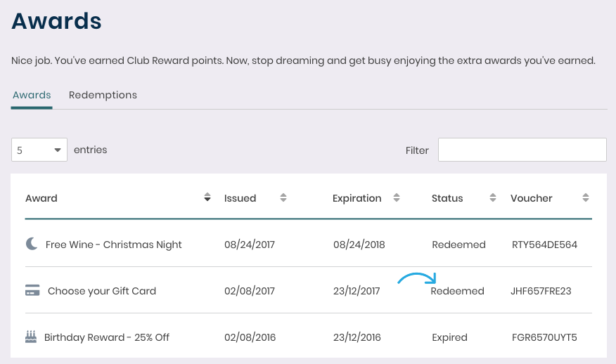616x364 pixels.
Task: Click the birthday cake icon
Action: (31, 337)
